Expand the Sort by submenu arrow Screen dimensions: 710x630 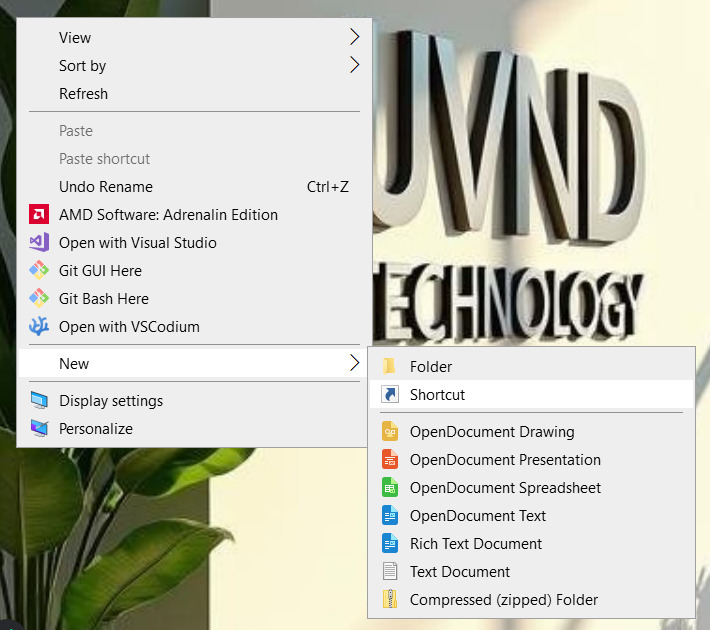(x=355, y=65)
